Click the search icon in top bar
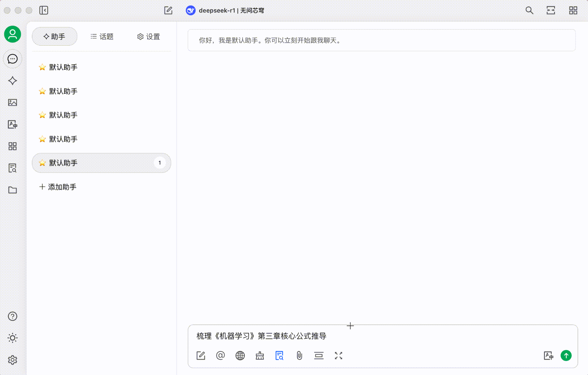 coord(529,10)
